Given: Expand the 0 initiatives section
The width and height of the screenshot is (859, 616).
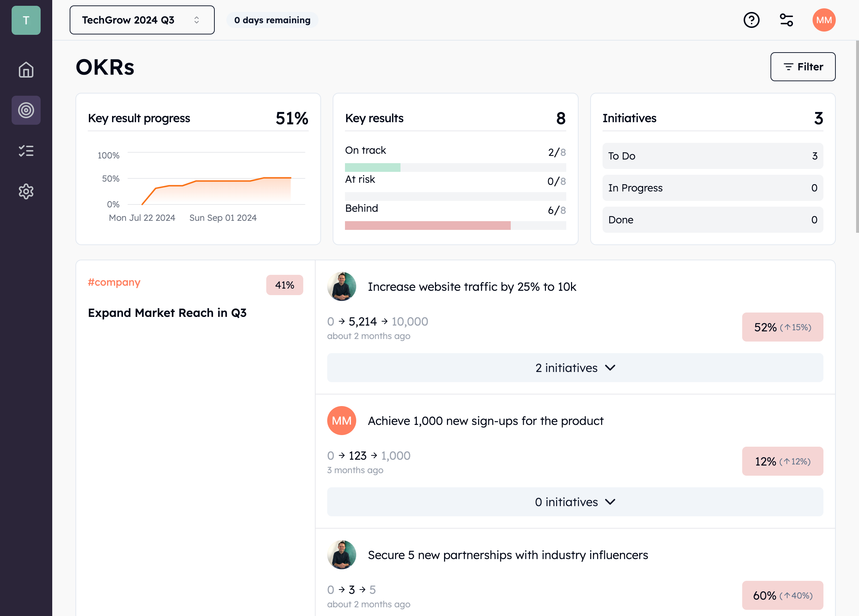Looking at the screenshot, I should (575, 502).
